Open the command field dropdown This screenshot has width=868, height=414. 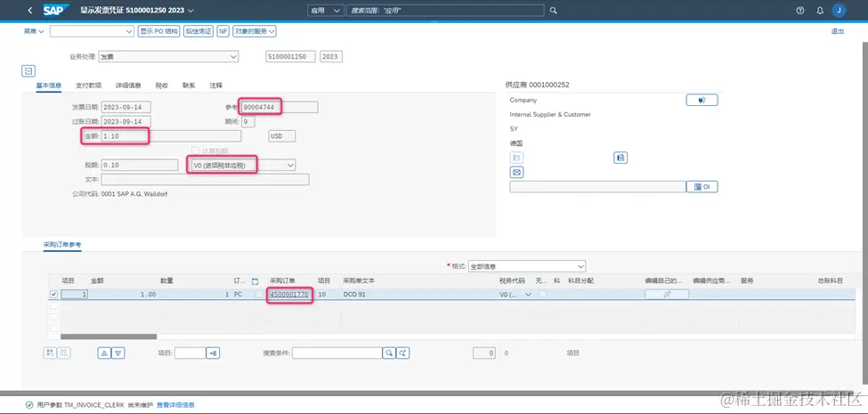coord(128,31)
